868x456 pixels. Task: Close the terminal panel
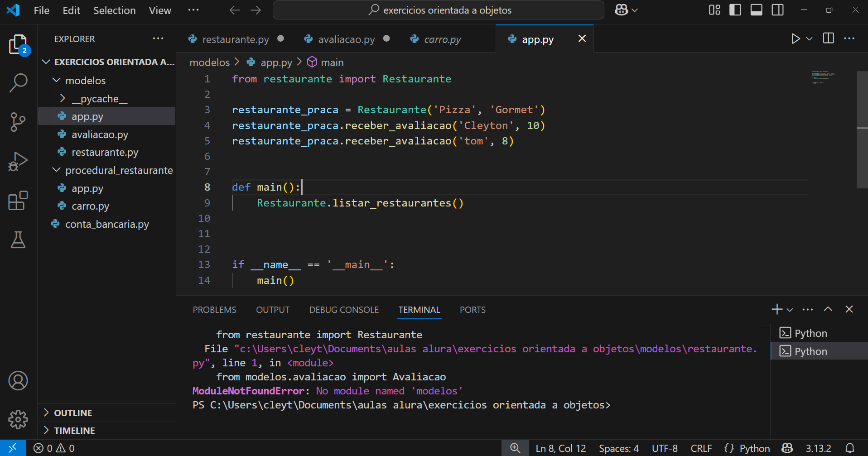[849, 309]
